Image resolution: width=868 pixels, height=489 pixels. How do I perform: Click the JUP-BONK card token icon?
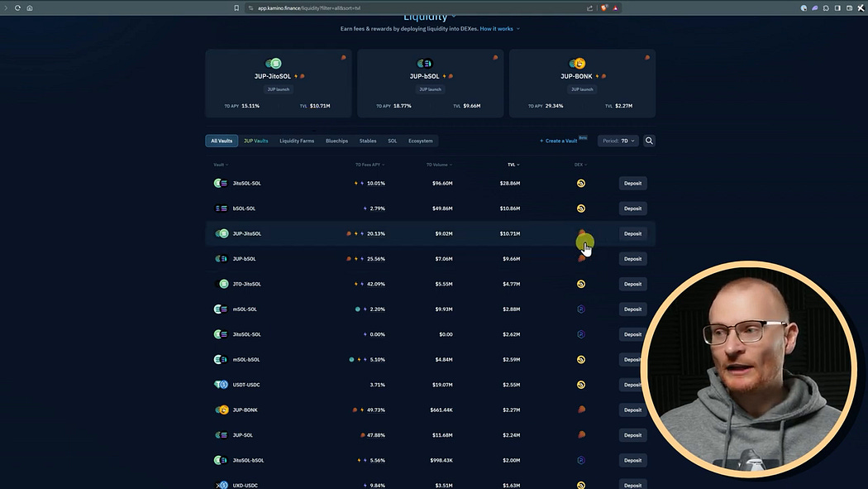pyautogui.click(x=577, y=63)
